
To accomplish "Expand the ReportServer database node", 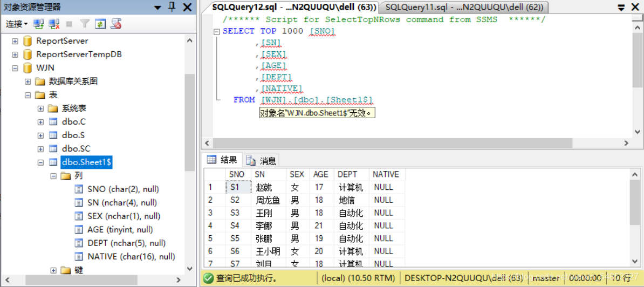I will [x=15, y=41].
